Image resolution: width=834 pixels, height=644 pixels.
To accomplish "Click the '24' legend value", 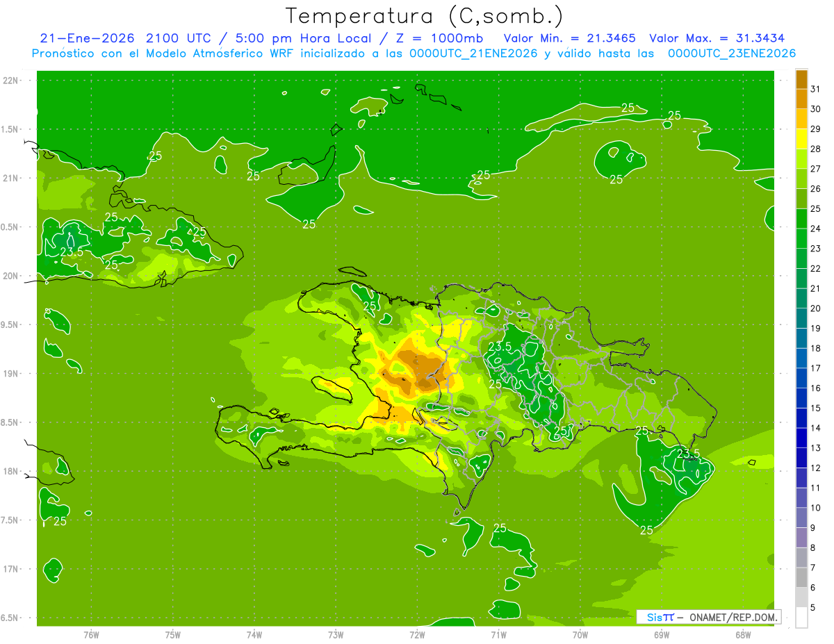I will click(815, 229).
